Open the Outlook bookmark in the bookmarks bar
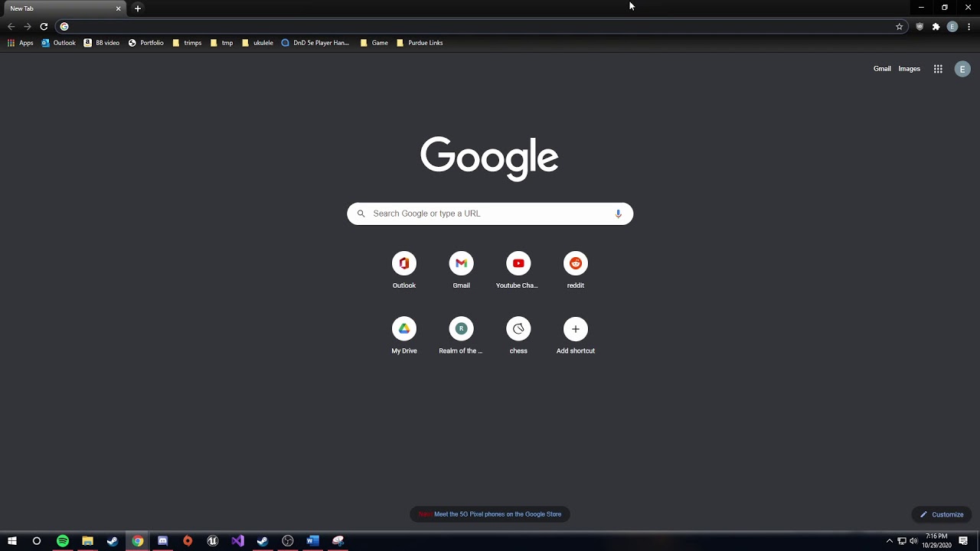Viewport: 980px width, 551px height. pyautogui.click(x=58, y=43)
